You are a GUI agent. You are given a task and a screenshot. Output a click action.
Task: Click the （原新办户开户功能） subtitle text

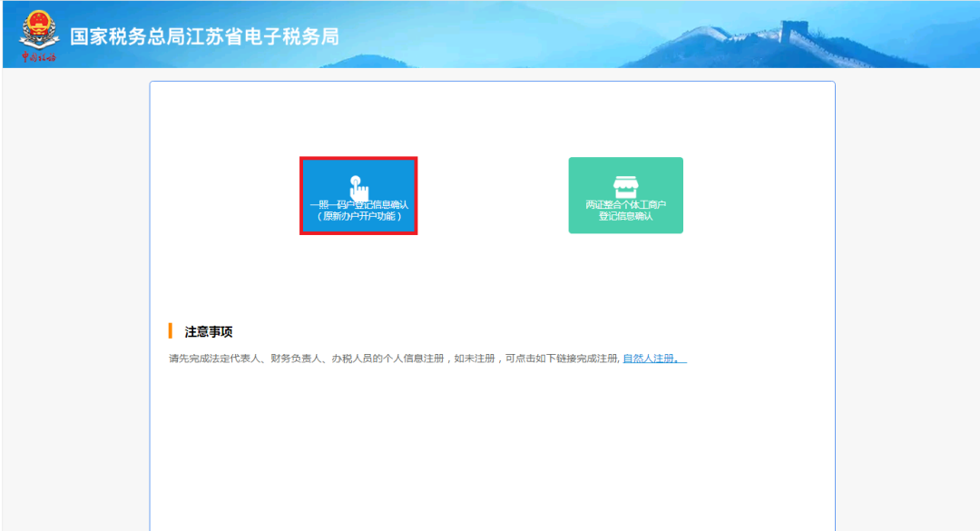[358, 217]
